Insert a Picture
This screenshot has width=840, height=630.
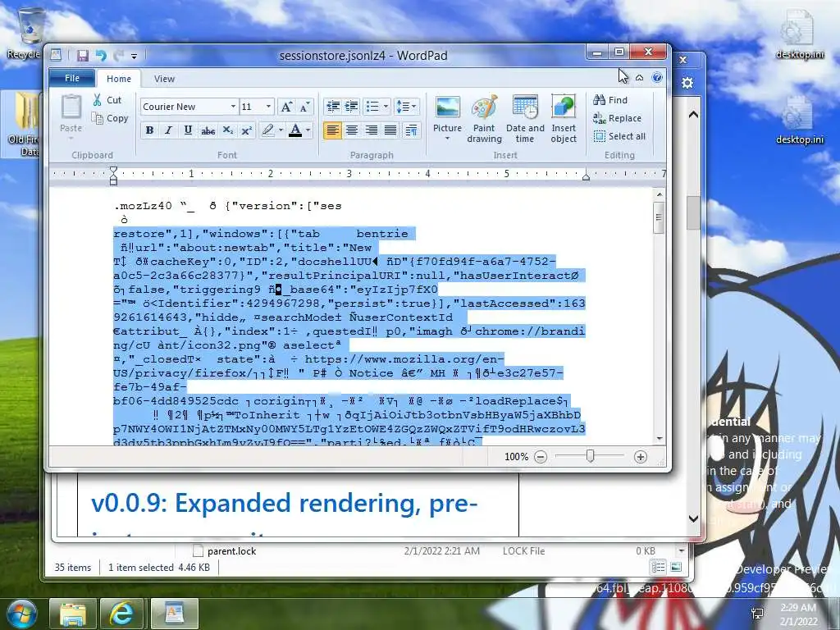[447, 113]
